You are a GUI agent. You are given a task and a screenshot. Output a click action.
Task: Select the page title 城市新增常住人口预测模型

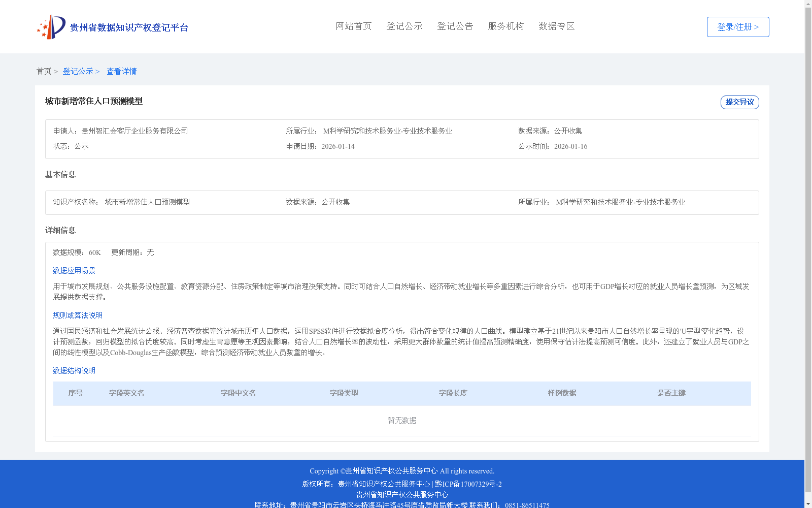coord(94,101)
